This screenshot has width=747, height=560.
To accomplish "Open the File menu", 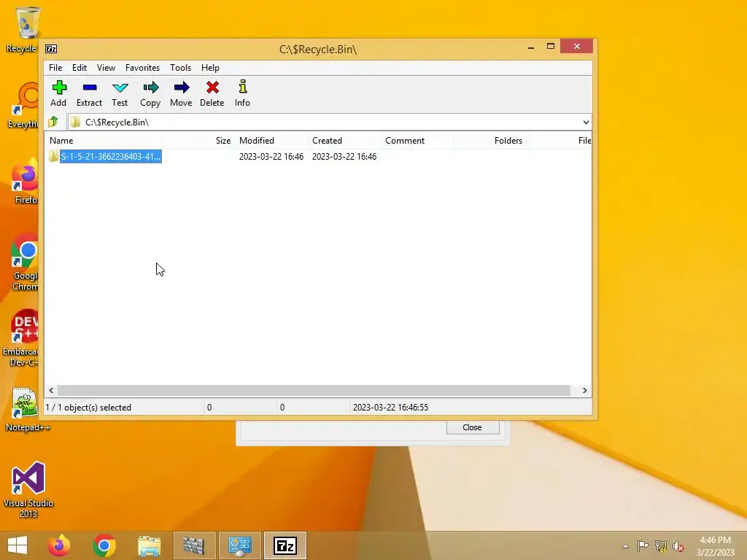I will 55,68.
